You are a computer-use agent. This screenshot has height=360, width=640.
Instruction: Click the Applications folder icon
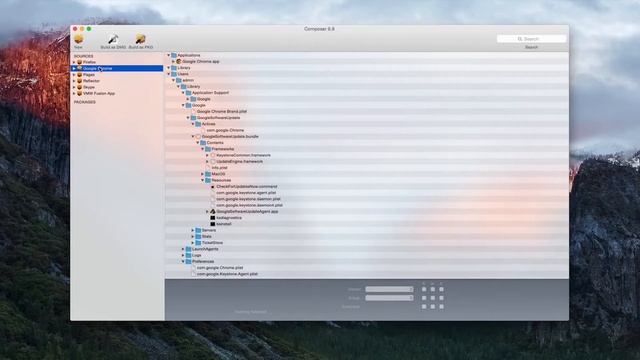point(174,55)
